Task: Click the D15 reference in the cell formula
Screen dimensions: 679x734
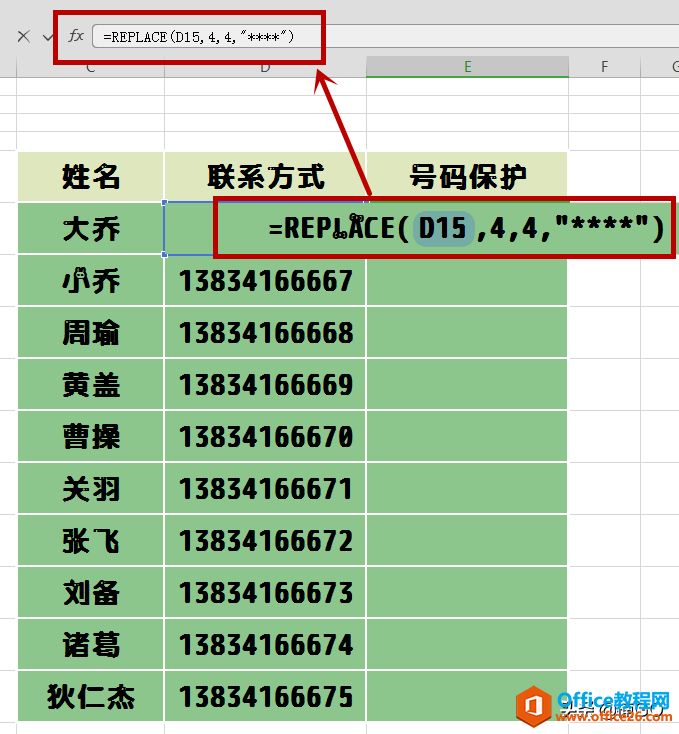Action: (x=443, y=229)
